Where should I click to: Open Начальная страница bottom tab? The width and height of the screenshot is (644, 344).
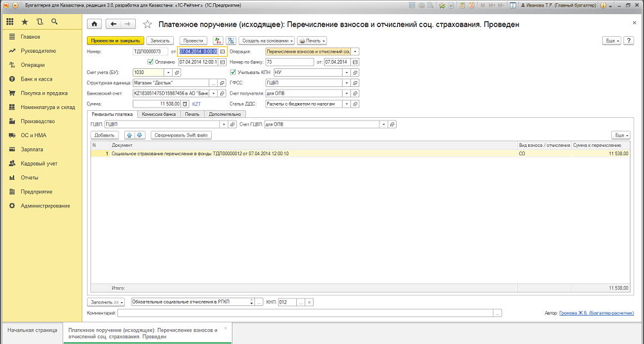tap(32, 330)
